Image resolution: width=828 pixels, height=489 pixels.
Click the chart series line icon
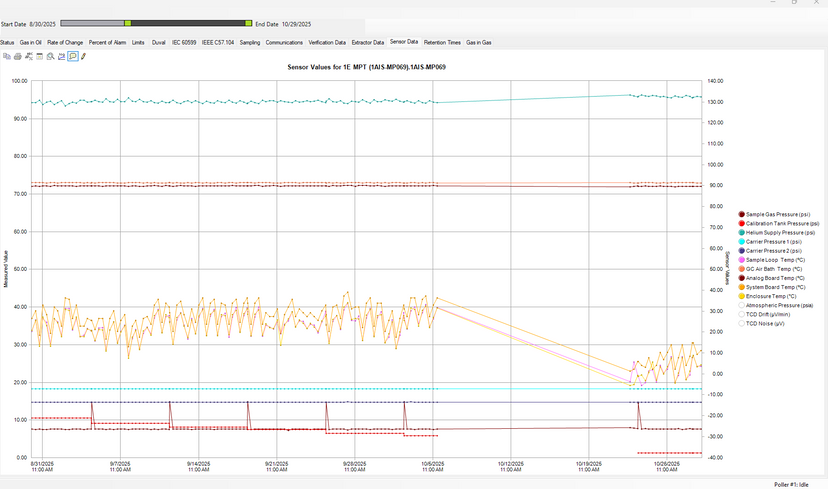tap(62, 56)
